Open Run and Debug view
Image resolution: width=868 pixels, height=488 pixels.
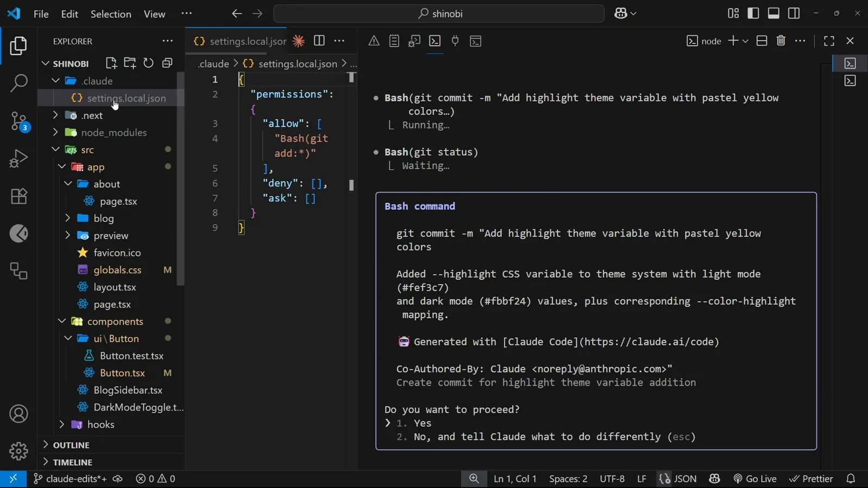(x=18, y=158)
